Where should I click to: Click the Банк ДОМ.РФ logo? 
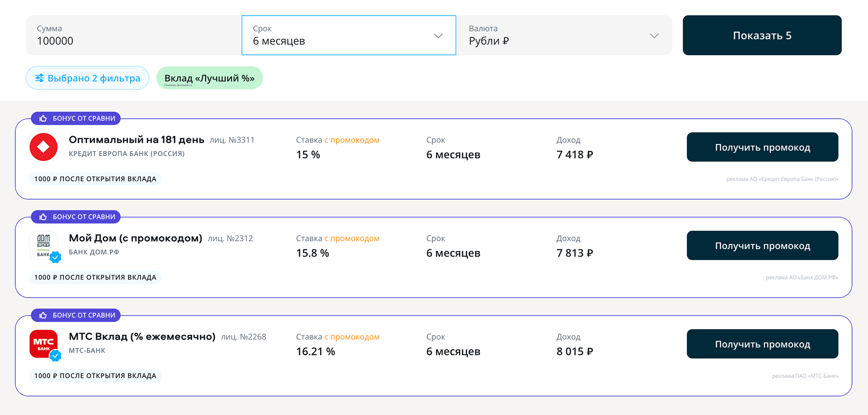coord(43,245)
